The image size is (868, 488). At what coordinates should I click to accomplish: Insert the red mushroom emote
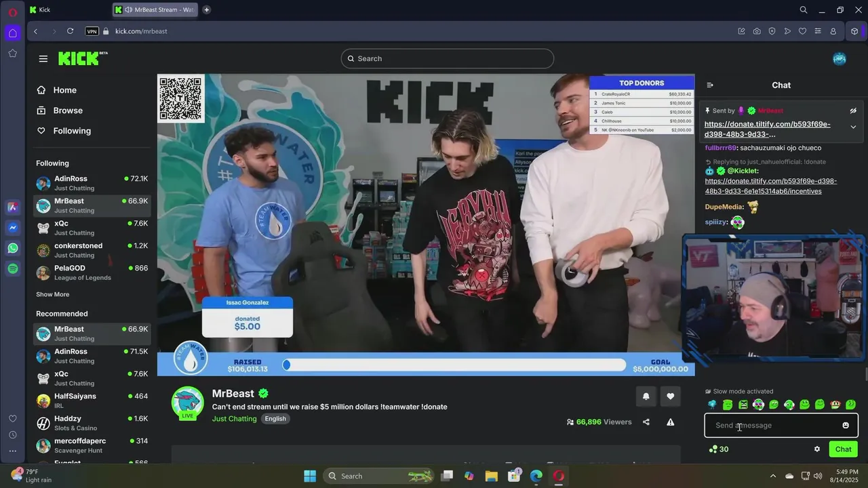[x=835, y=405]
